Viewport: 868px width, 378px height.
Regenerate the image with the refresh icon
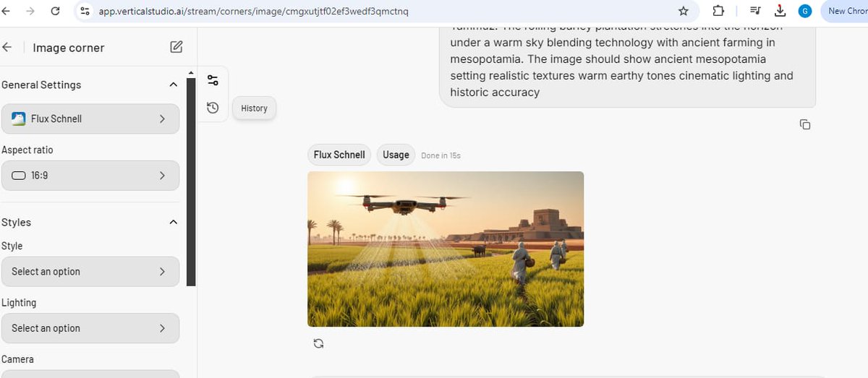click(x=318, y=343)
